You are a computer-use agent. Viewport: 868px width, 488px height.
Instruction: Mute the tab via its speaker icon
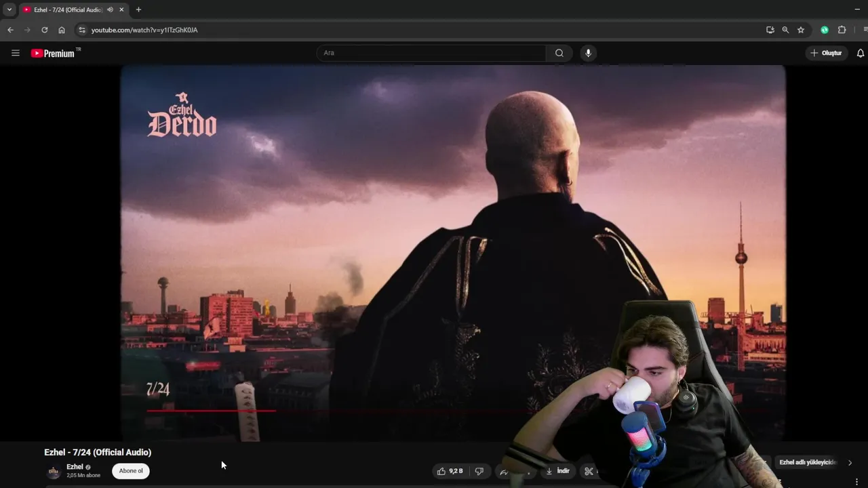pos(110,9)
